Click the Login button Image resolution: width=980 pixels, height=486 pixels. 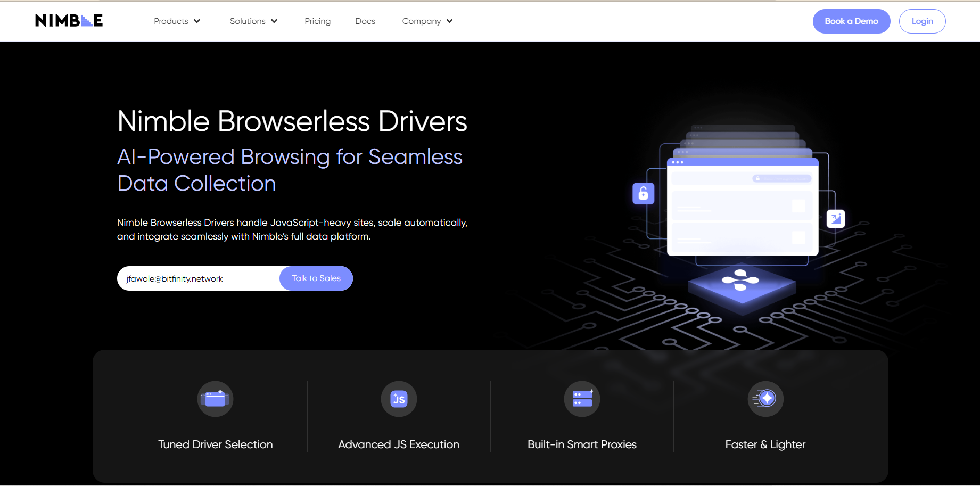click(922, 21)
